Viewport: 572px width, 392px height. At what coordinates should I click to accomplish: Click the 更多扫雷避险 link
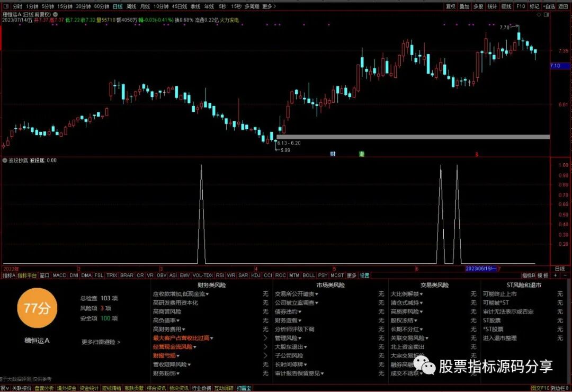(x=101, y=342)
